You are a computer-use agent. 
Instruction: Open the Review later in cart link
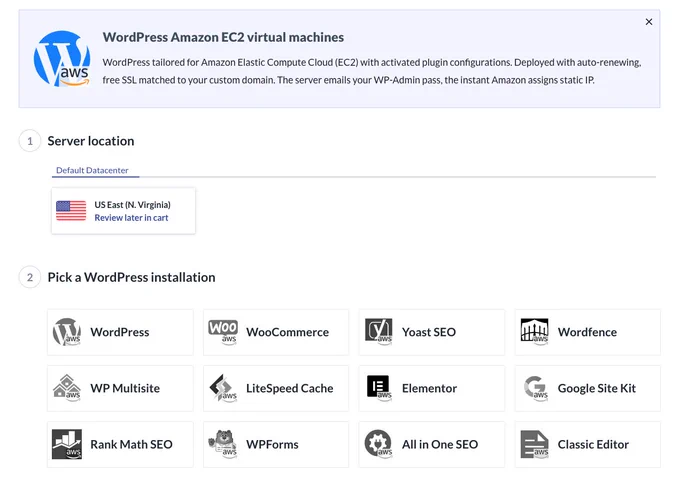coord(131,218)
